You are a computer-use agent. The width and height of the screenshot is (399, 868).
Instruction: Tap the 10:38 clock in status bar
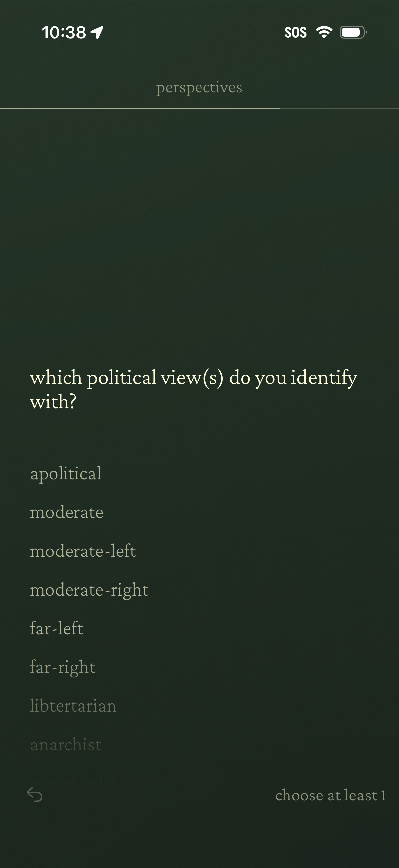click(x=64, y=33)
